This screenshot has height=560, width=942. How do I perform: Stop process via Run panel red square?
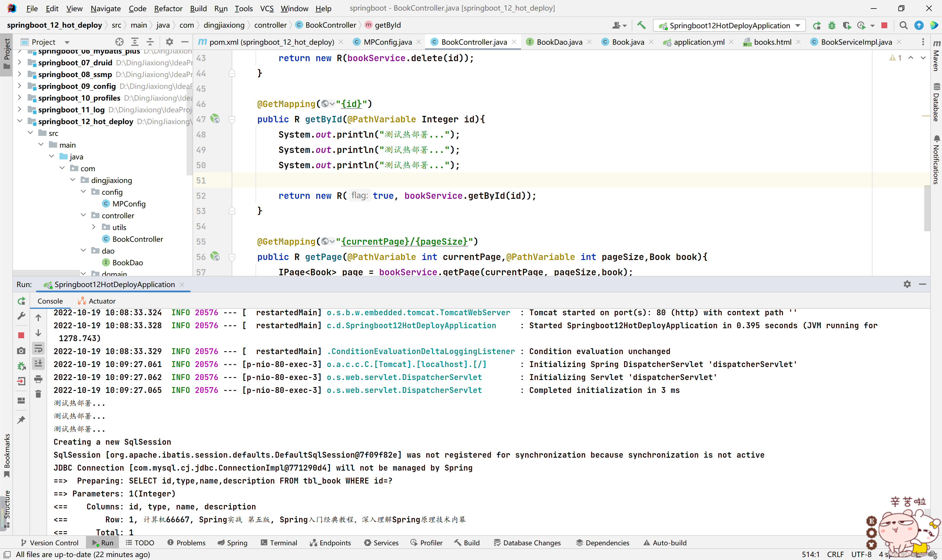tap(21, 335)
